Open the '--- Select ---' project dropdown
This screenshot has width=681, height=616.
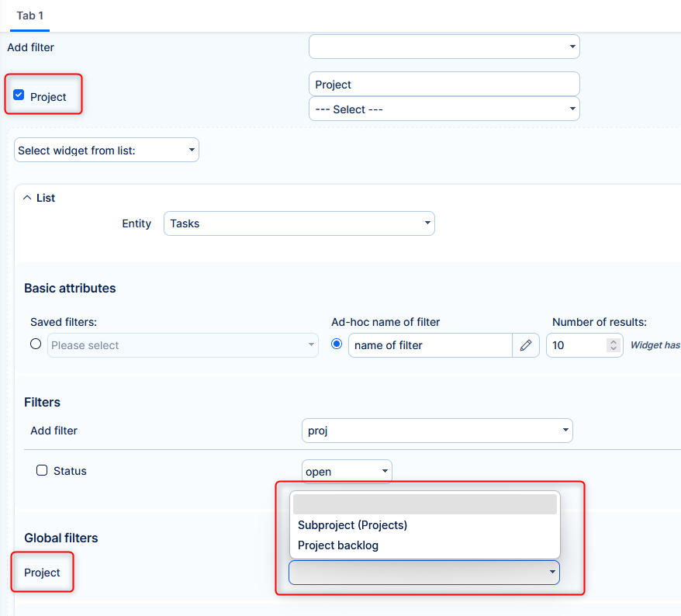[x=444, y=109]
